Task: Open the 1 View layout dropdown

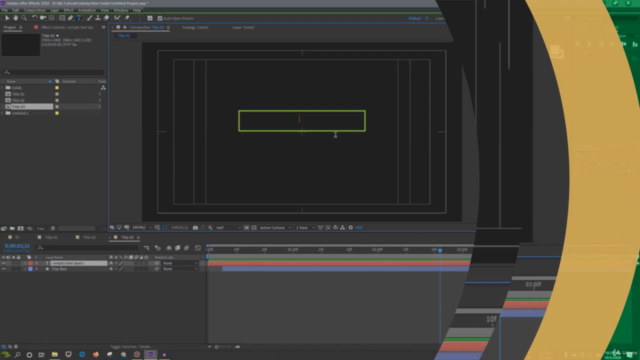Action: click(304, 228)
